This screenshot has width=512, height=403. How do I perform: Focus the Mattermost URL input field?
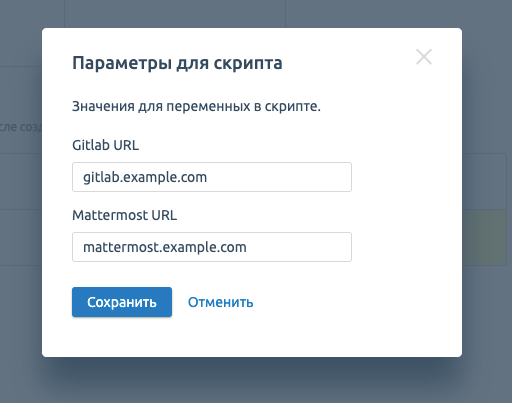pos(212,247)
